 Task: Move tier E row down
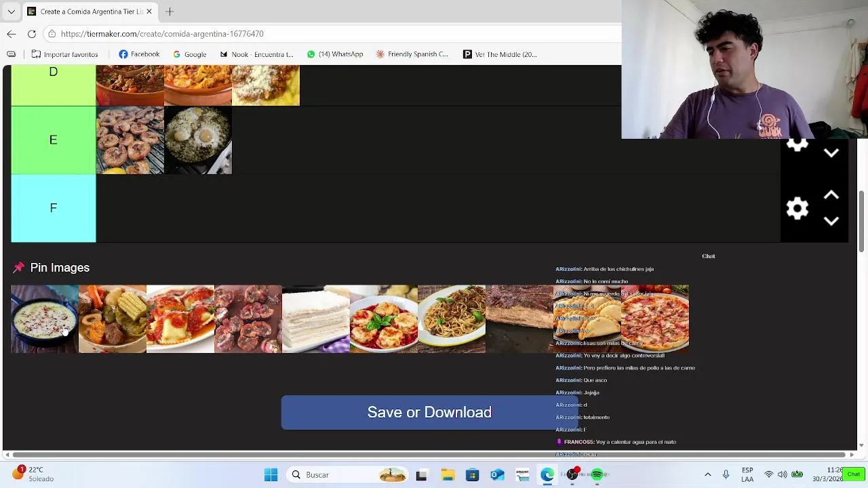click(831, 153)
